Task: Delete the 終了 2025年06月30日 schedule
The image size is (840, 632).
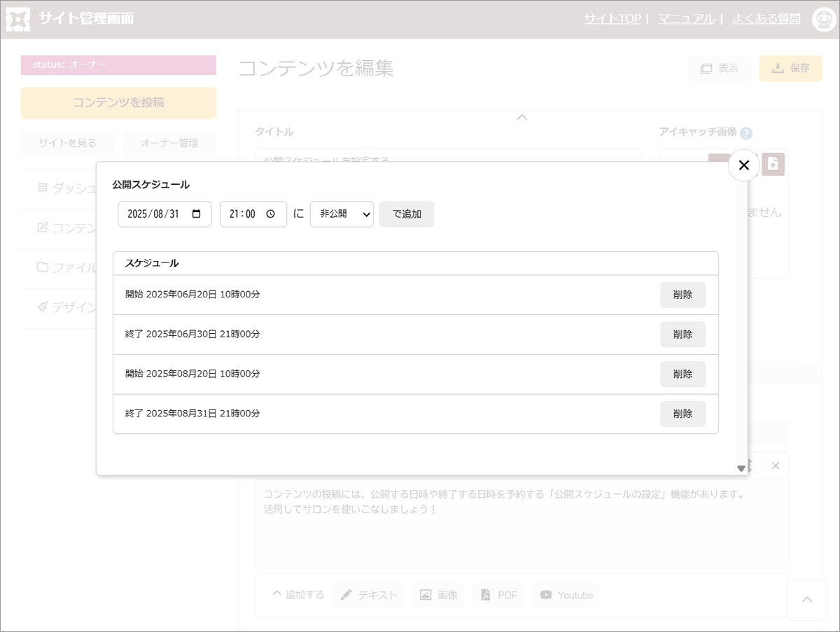Action: click(682, 335)
